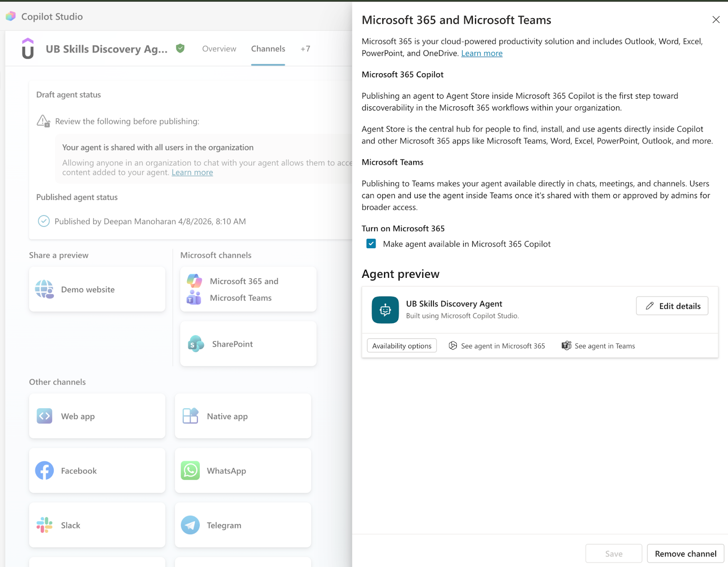Click the UB Skills Discovery Ag... agent title
728x567 pixels.
tap(106, 49)
